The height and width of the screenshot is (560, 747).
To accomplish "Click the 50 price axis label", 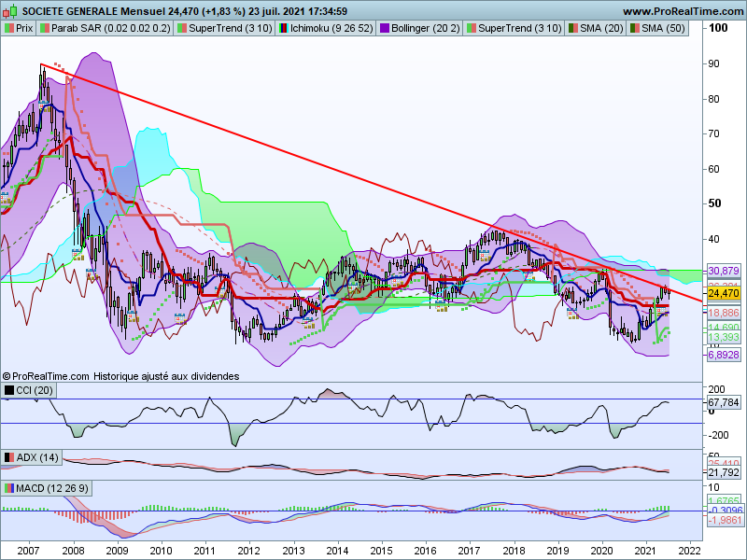I will pos(714,203).
